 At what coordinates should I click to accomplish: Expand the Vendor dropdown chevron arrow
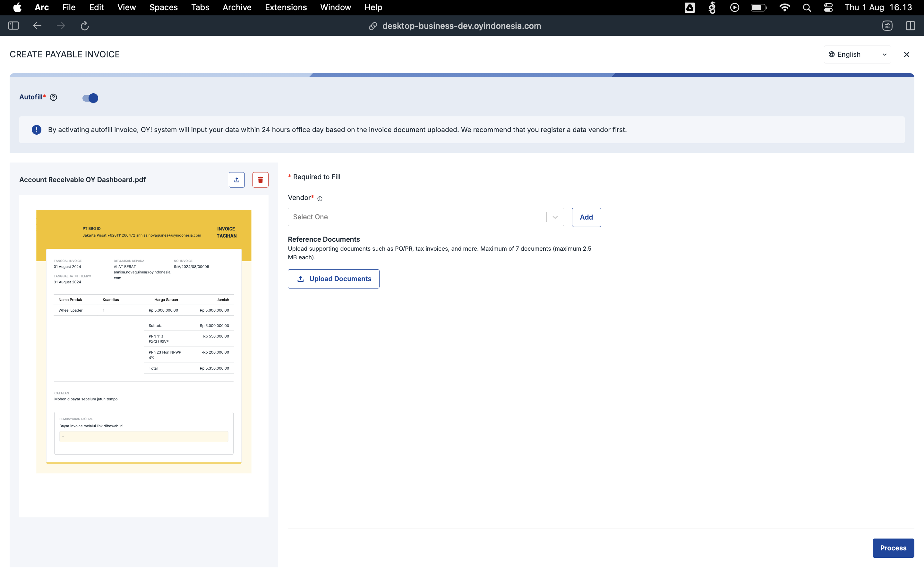coord(554,217)
